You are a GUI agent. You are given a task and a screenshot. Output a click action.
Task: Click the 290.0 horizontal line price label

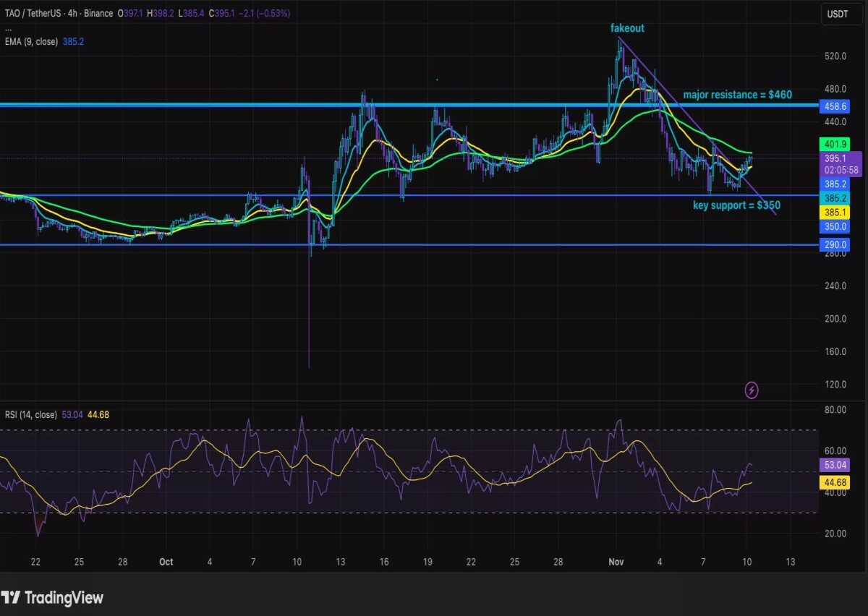[835, 245]
